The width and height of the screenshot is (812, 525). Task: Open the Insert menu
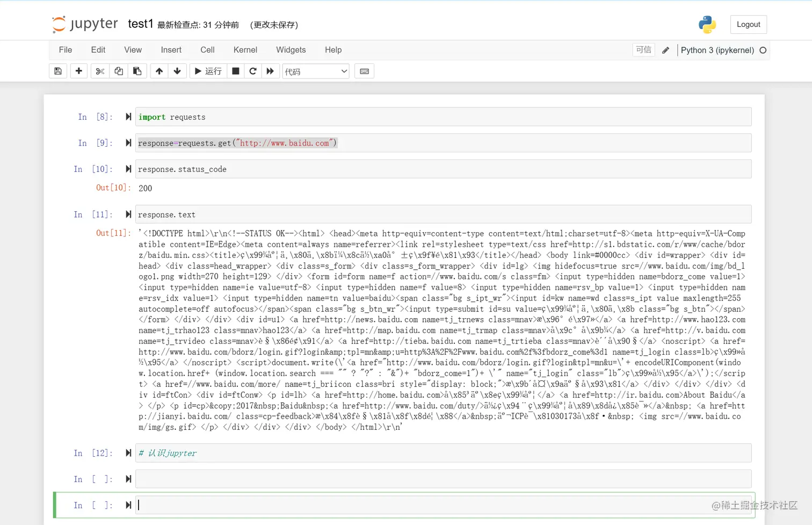pyautogui.click(x=171, y=50)
